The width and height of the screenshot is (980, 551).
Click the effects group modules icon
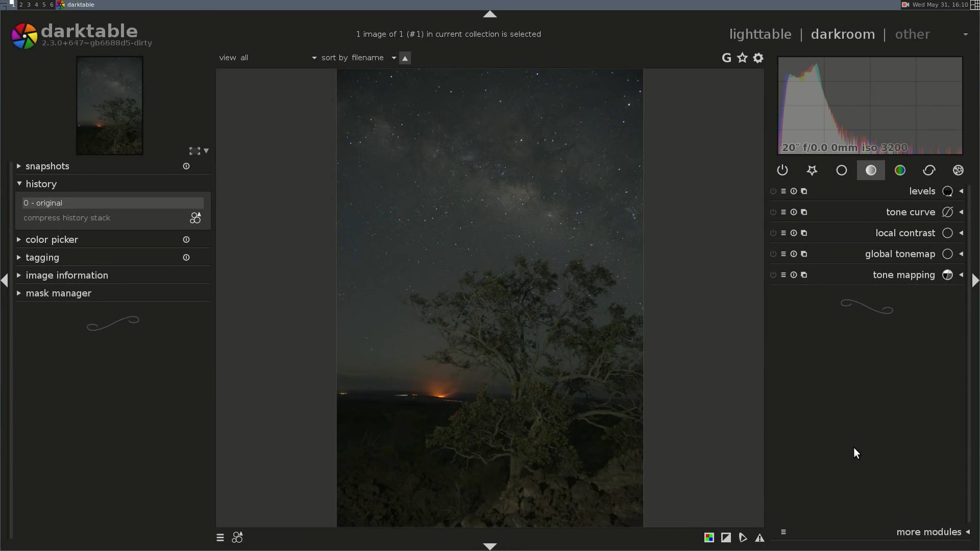(x=958, y=170)
